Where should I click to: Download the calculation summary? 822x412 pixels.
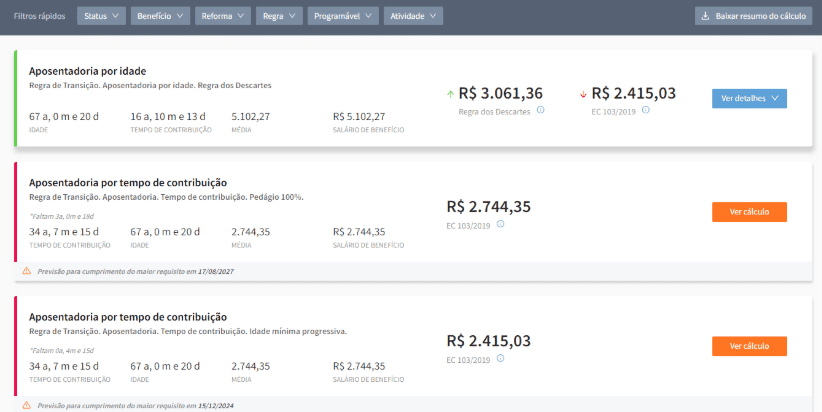tap(754, 17)
